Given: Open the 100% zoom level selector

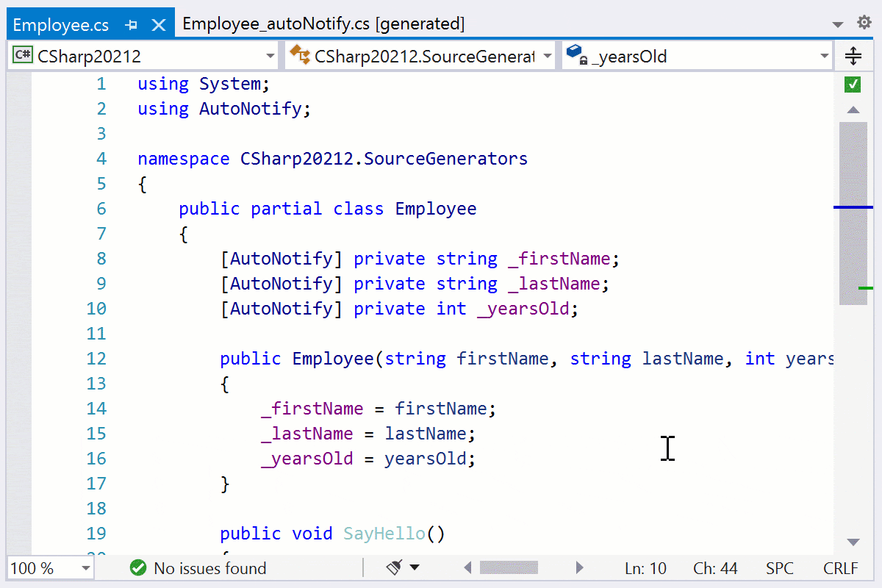Looking at the screenshot, I should click(48, 567).
